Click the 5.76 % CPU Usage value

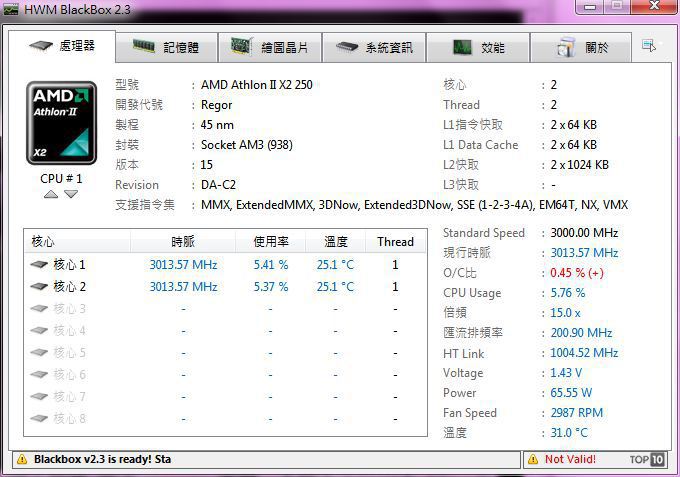pyautogui.click(x=568, y=293)
